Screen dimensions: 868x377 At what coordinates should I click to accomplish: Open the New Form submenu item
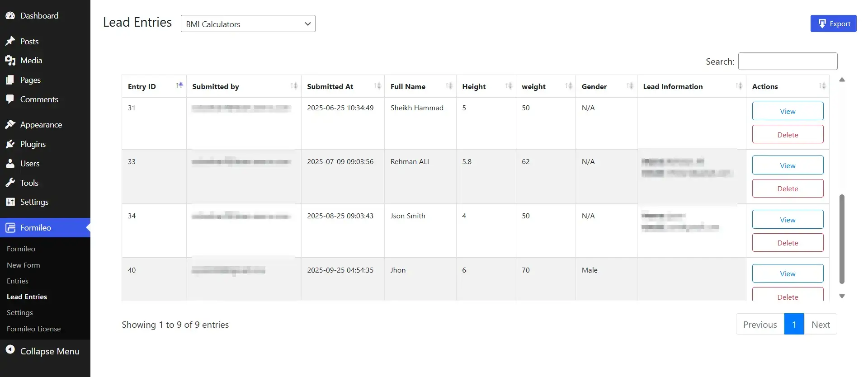(24, 265)
